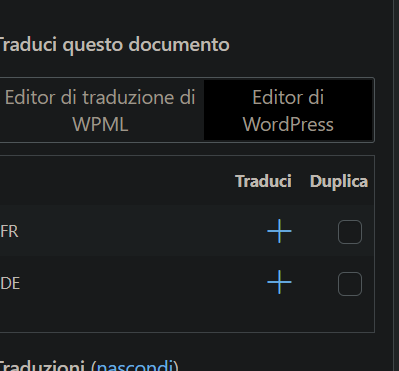The height and width of the screenshot is (371, 399).
Task: Click the Traduci column header
Action: click(x=263, y=181)
